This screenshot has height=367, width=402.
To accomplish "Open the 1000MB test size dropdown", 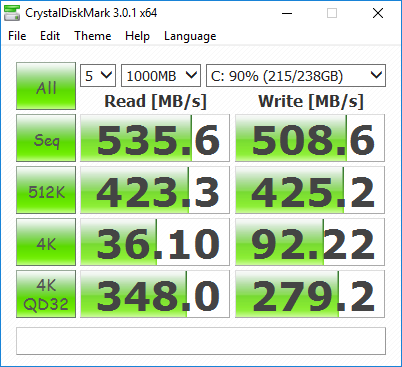I will (161, 76).
